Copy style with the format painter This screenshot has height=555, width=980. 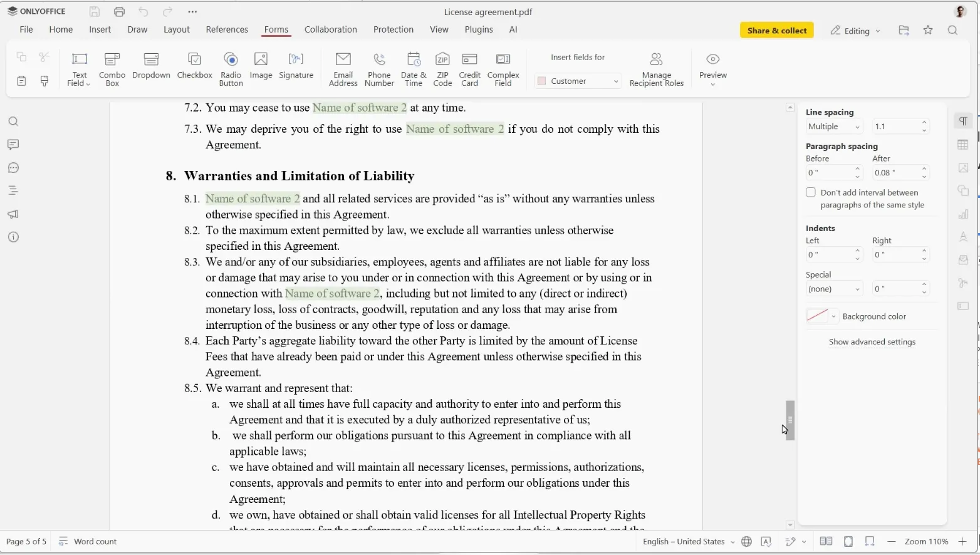[44, 81]
